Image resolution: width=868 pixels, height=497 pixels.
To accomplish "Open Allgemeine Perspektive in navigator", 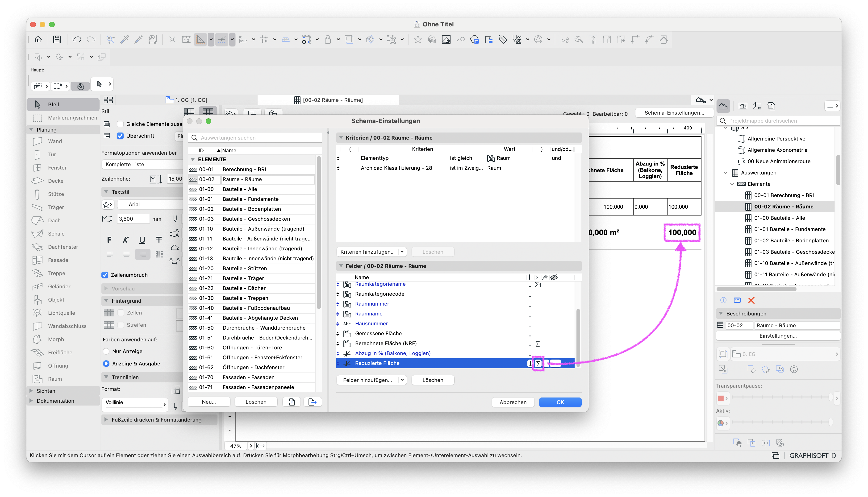I will [776, 139].
